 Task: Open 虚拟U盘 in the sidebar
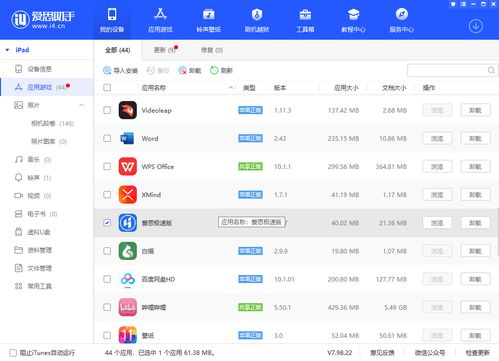pyautogui.click(x=33, y=232)
